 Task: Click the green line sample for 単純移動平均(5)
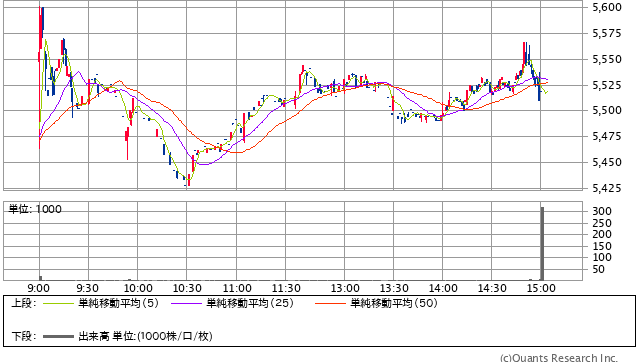coord(58,303)
